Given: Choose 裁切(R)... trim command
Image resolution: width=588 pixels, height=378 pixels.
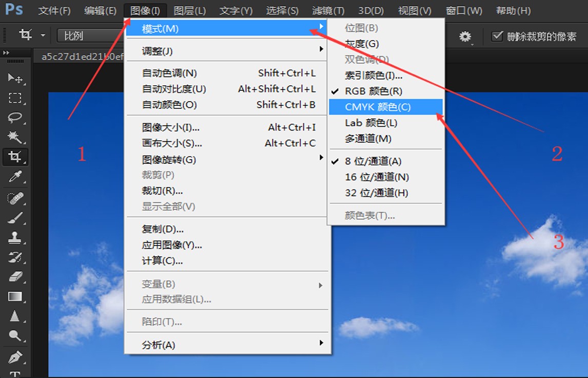Looking at the screenshot, I should (x=227, y=191).
